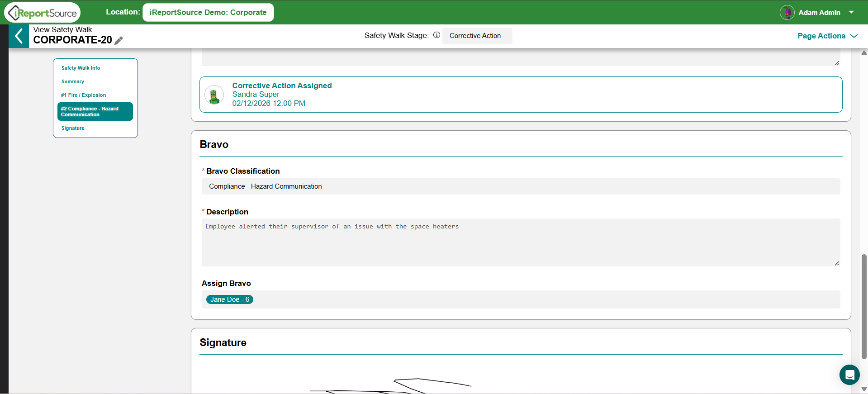Go back using the teal arrow button
The width and height of the screenshot is (868, 394).
click(19, 36)
